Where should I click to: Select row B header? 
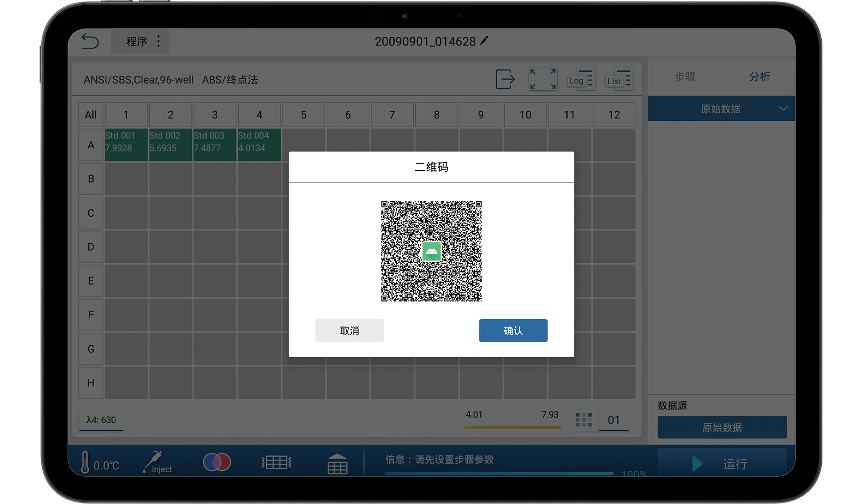point(91,179)
